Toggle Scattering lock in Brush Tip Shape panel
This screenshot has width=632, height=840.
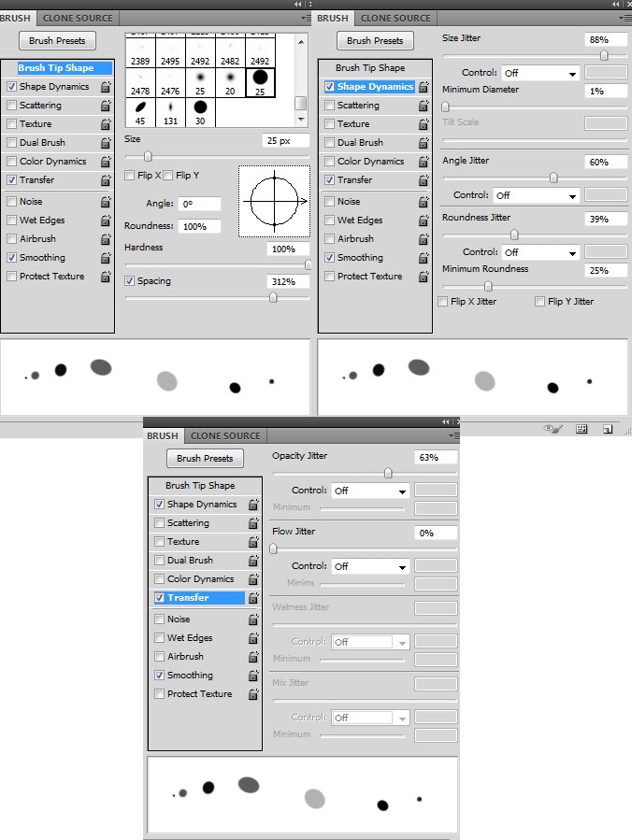[106, 106]
